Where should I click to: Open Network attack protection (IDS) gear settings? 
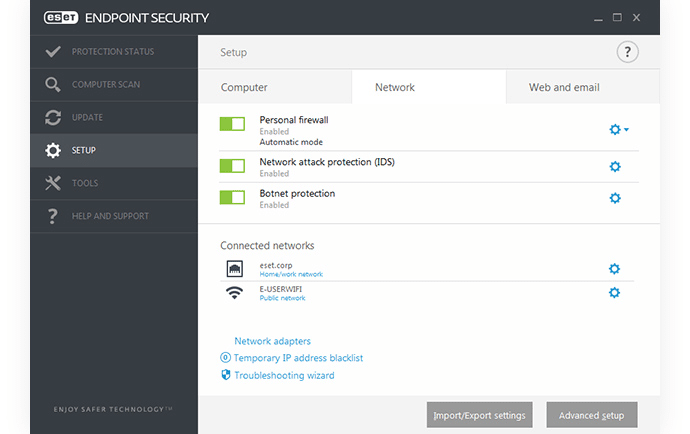[x=615, y=166]
